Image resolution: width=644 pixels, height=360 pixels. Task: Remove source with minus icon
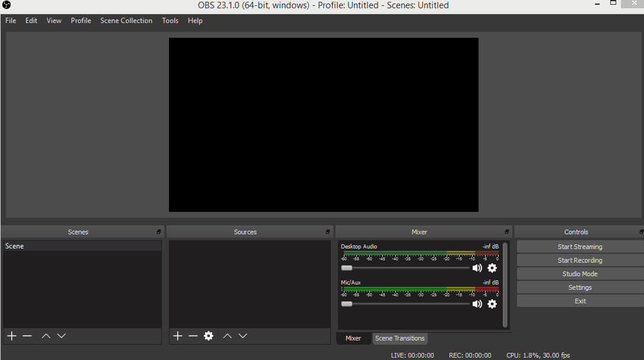193,336
